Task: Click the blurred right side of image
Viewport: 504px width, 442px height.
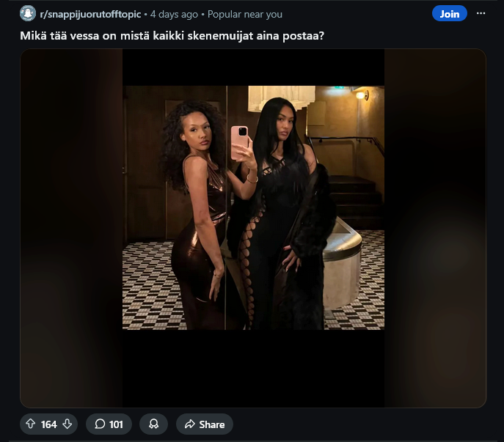Action: (435, 228)
